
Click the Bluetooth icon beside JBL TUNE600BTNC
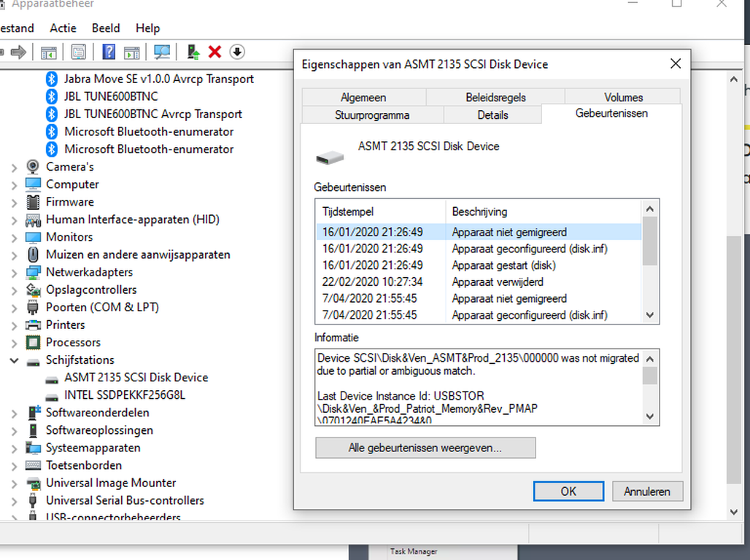[52, 96]
